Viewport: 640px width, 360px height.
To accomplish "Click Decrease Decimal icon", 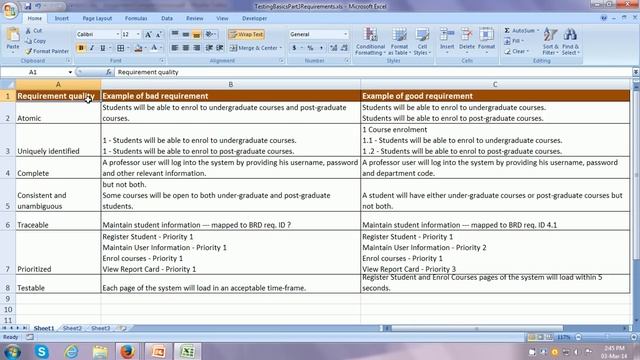I will (x=344, y=48).
